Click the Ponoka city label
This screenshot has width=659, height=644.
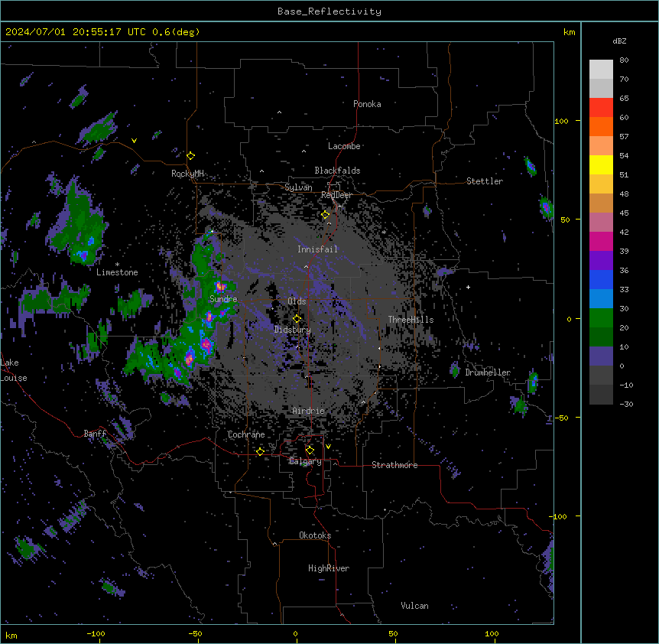(367, 104)
